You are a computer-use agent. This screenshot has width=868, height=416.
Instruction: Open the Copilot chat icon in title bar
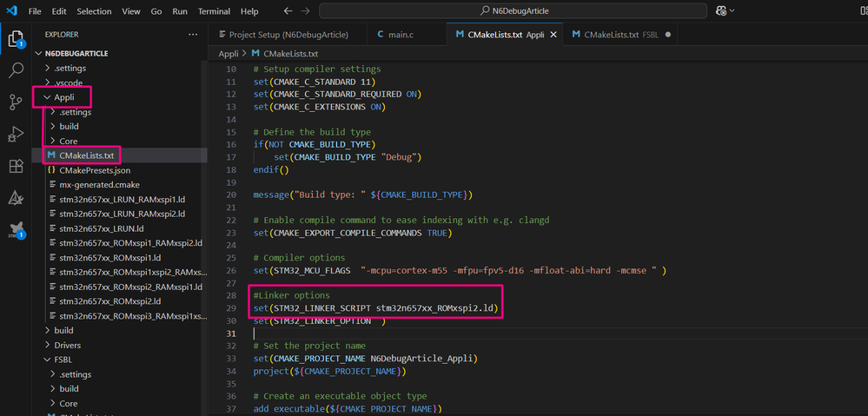721,11
